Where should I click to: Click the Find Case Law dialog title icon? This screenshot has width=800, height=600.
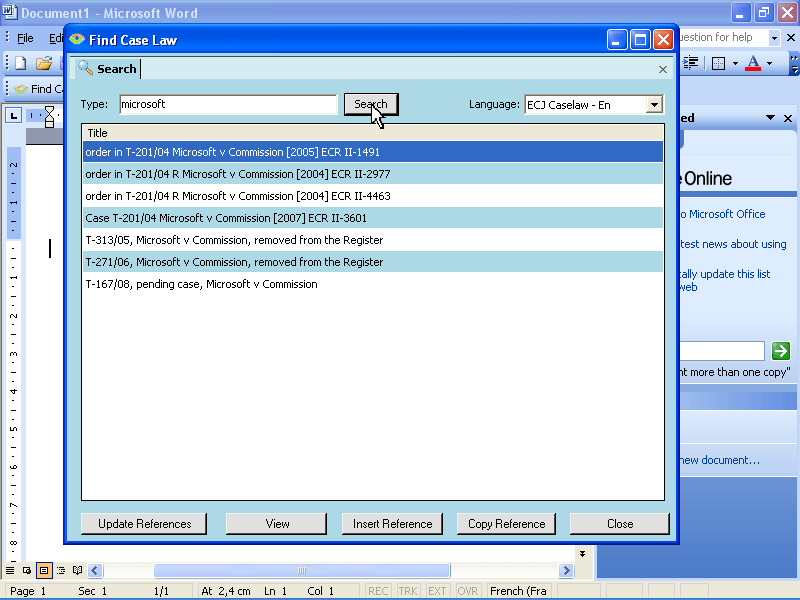point(77,40)
